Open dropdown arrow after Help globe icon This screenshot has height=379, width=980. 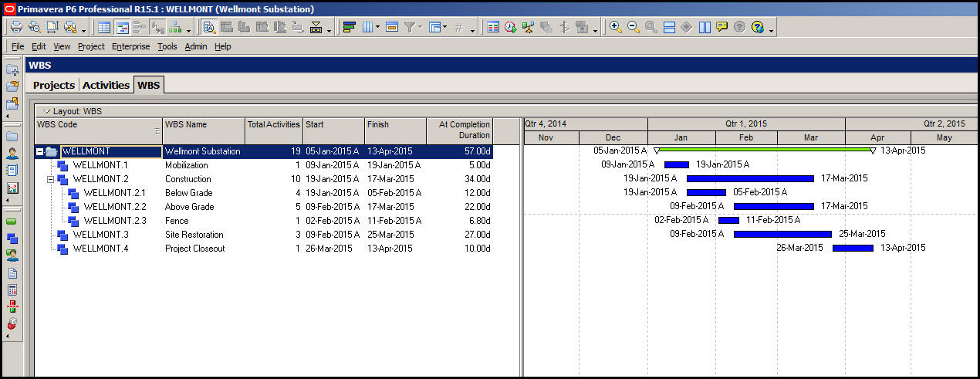[771, 29]
